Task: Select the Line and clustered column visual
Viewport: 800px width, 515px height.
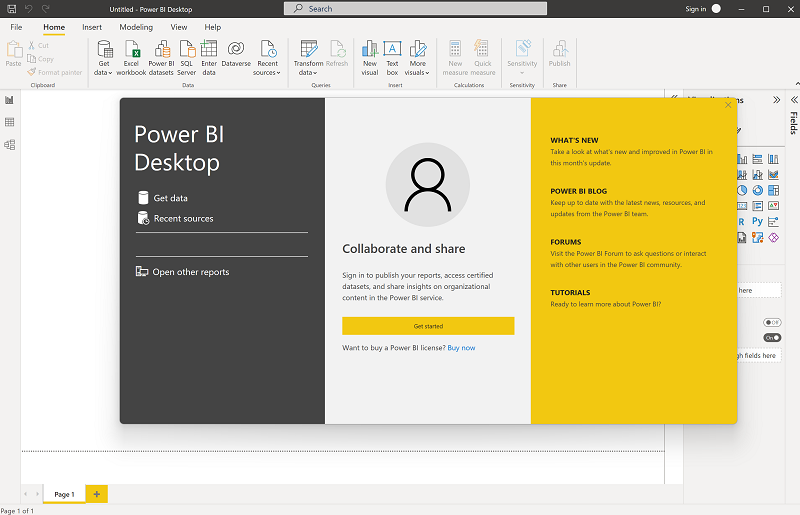Action: [x=758, y=175]
